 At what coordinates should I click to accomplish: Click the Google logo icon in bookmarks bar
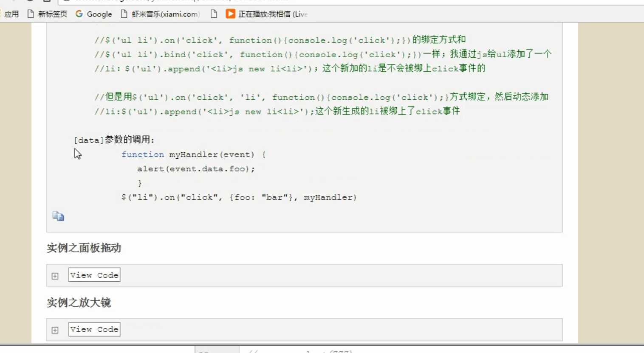[79, 14]
